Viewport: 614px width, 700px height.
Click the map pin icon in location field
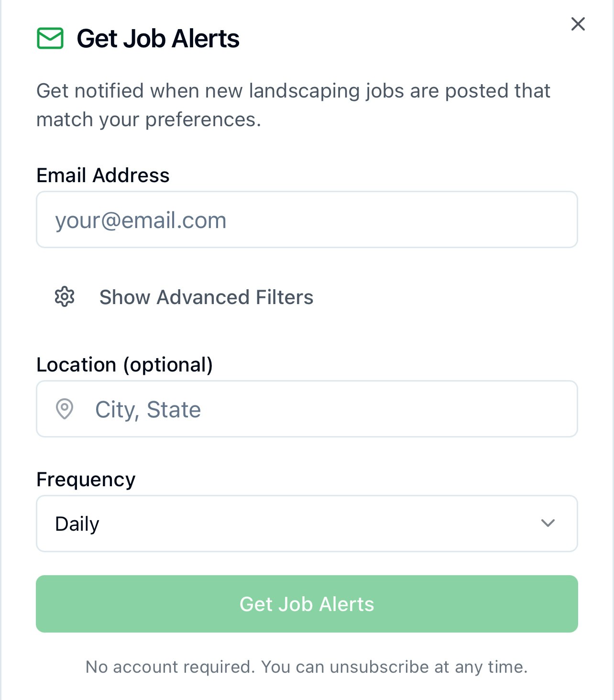tap(65, 409)
